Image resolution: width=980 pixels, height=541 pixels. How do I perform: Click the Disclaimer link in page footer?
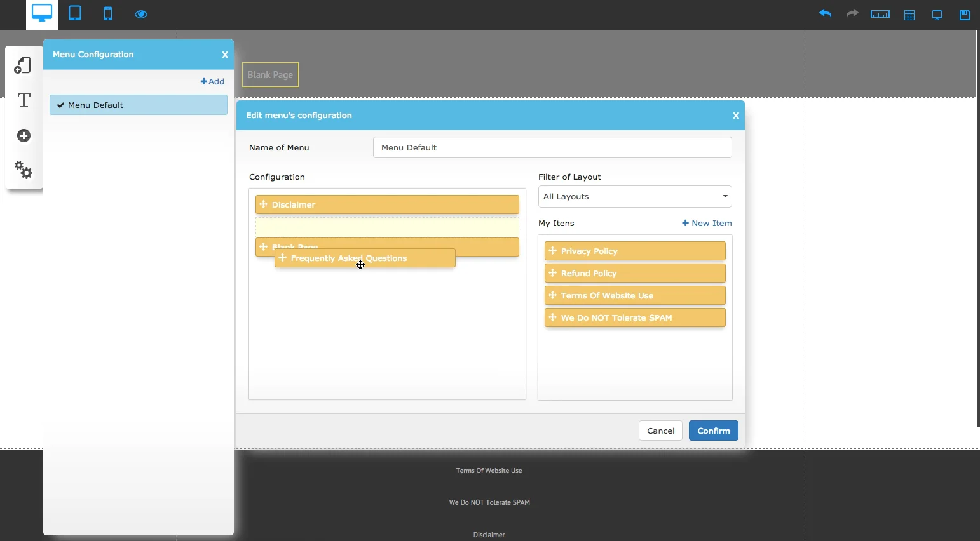coord(489,535)
